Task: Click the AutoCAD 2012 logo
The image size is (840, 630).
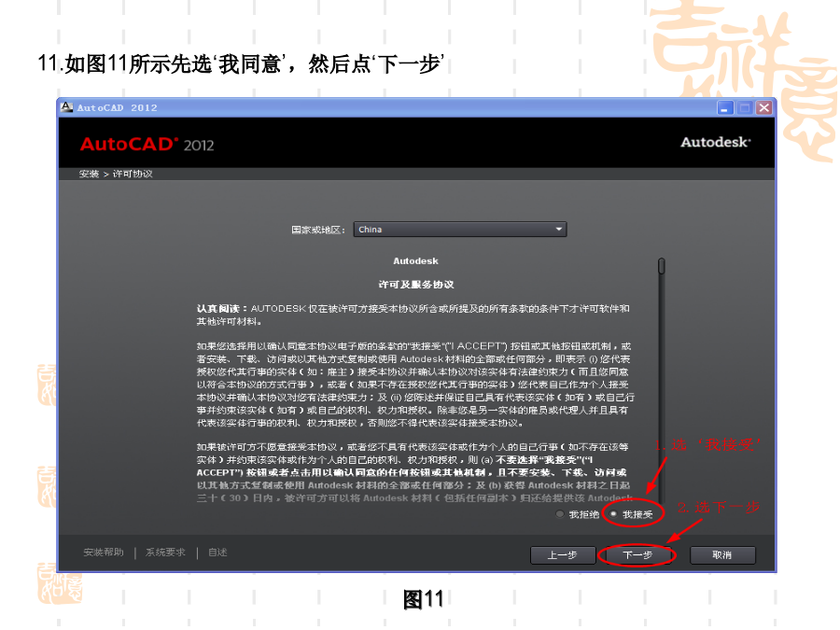Action: [147, 144]
